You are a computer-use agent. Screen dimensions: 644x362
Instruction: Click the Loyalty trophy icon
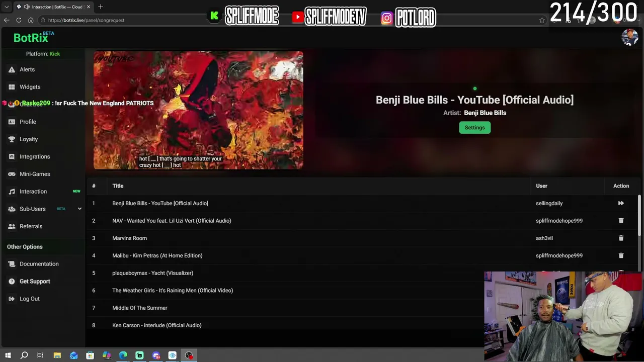coord(12,139)
